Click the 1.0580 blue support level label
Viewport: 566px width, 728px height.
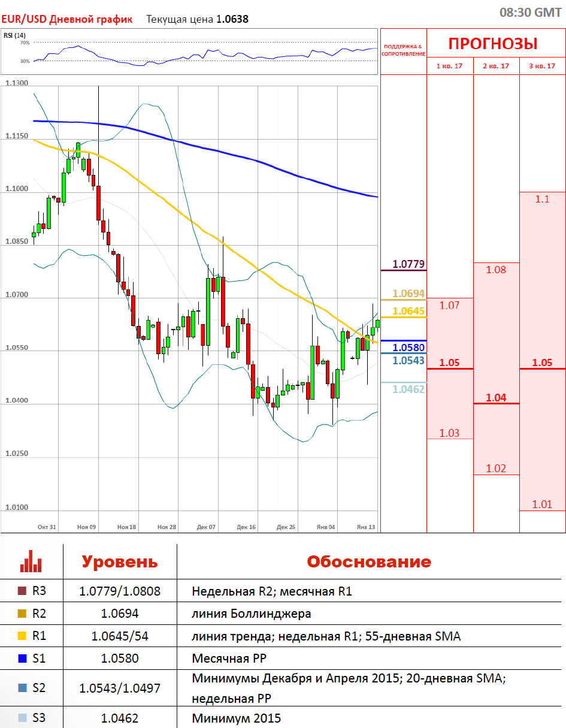(x=408, y=348)
